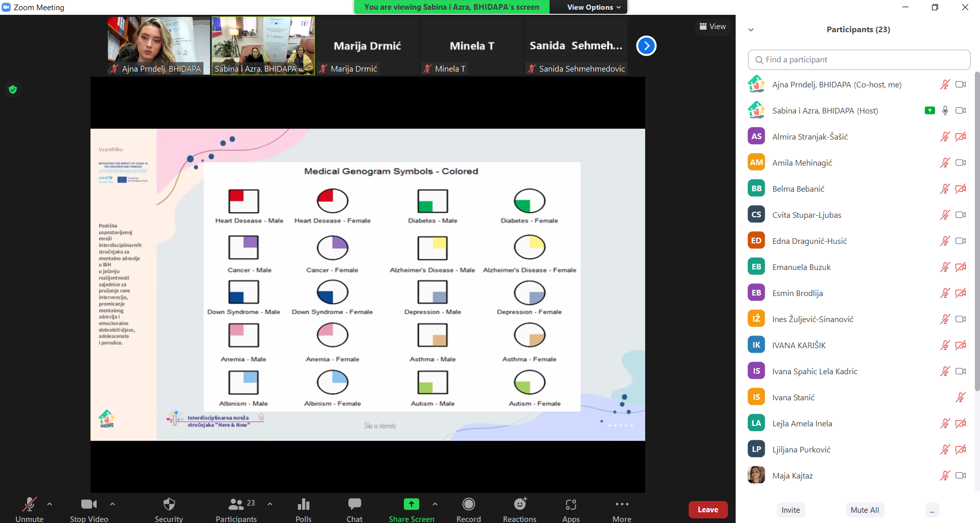
Task: Collapse the Participants panel chevron
Action: [751, 30]
